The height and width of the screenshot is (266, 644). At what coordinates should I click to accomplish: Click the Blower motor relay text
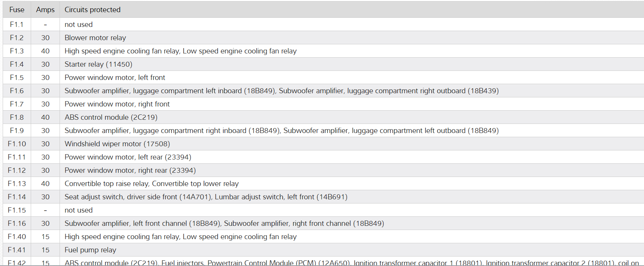coord(95,38)
